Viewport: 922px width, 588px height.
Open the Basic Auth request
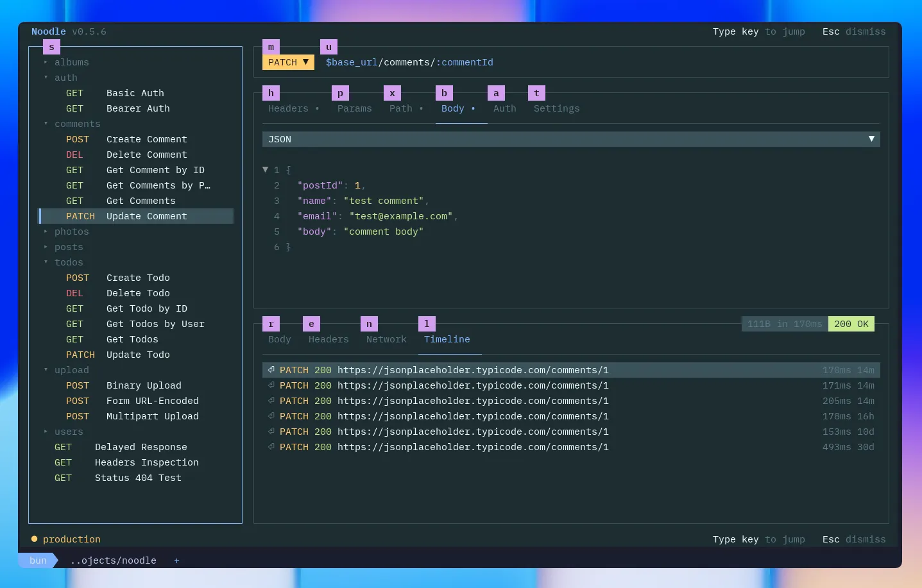click(x=136, y=93)
